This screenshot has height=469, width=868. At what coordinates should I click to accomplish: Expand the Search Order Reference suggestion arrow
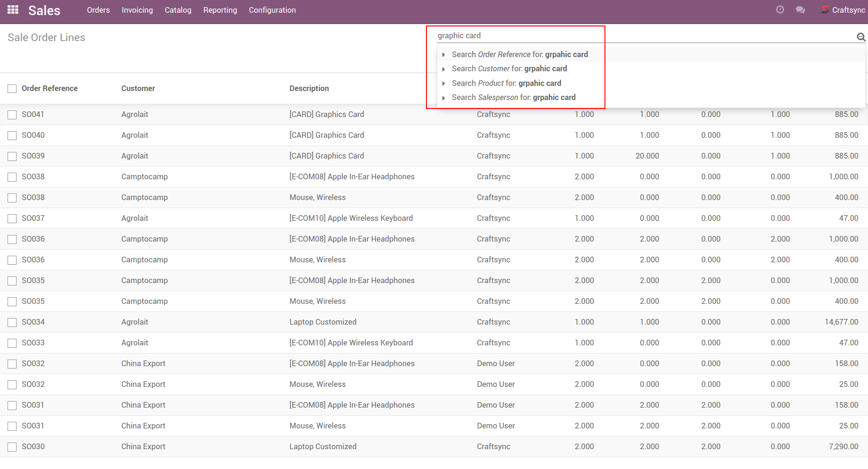(x=443, y=55)
